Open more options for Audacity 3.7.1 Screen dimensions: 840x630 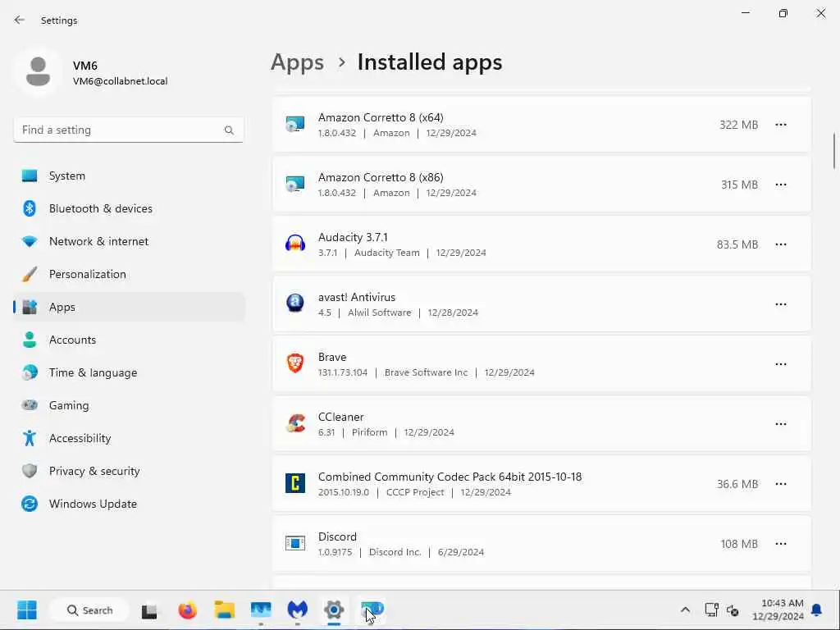click(x=781, y=244)
